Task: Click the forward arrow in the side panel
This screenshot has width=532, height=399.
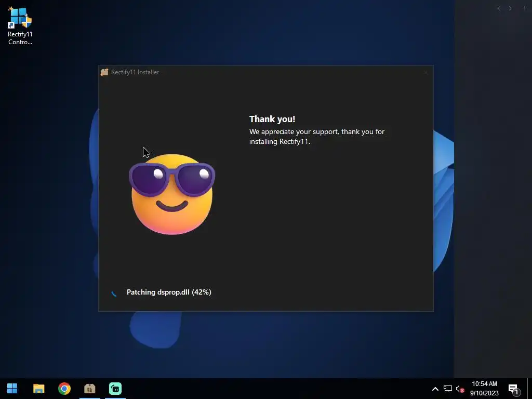Action: (x=510, y=8)
